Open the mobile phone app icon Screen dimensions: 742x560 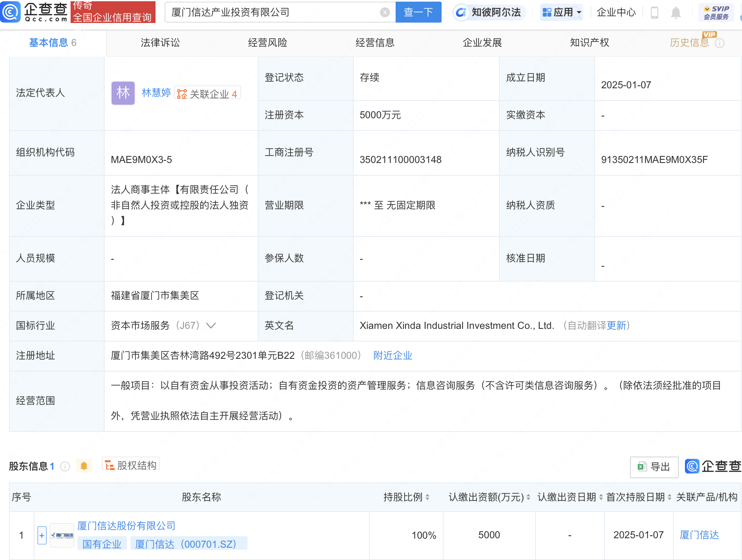(655, 13)
